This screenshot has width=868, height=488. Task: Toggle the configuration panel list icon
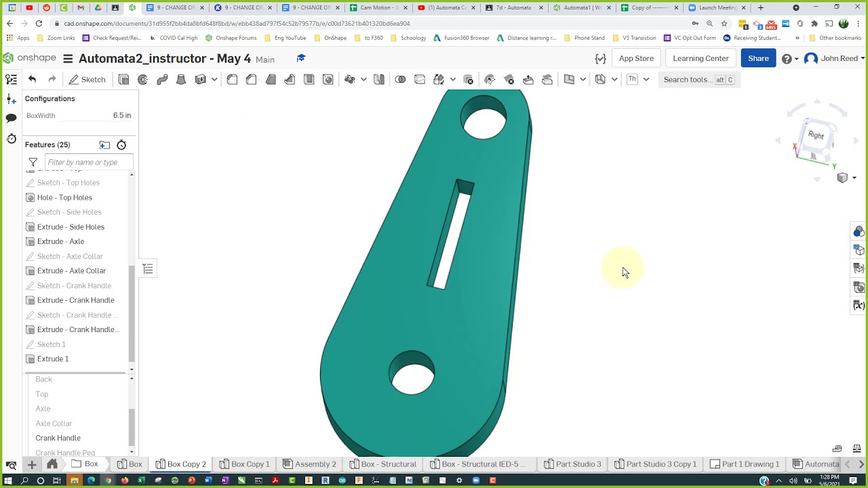[x=148, y=269]
